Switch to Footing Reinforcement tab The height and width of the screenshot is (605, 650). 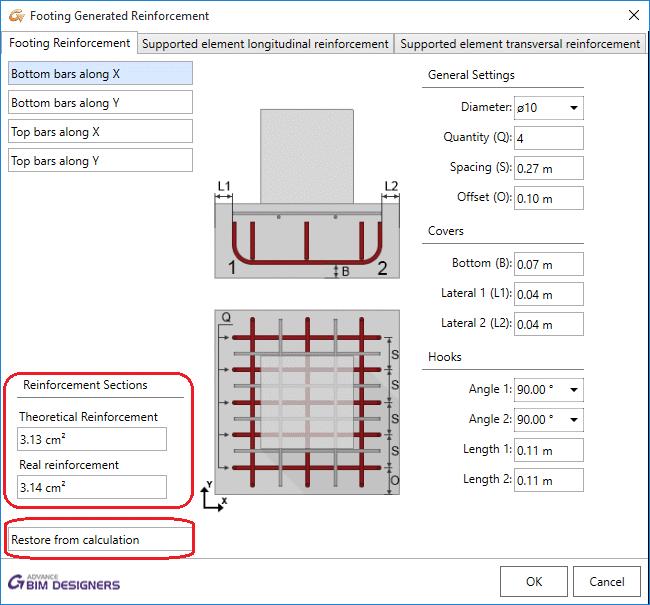coord(69,43)
